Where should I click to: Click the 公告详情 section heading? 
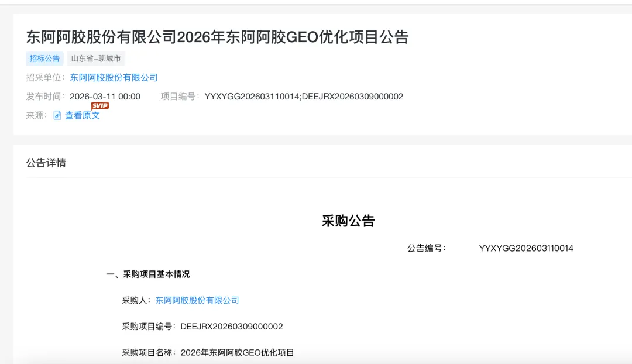pos(46,163)
